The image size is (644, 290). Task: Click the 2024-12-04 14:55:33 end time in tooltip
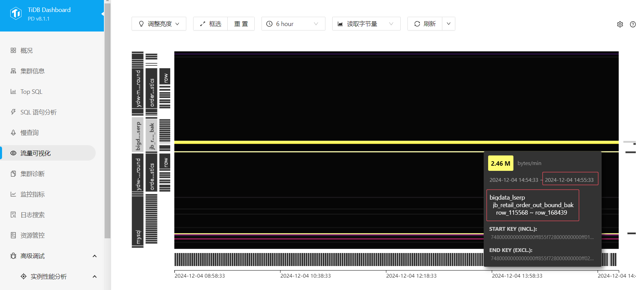tap(569, 180)
